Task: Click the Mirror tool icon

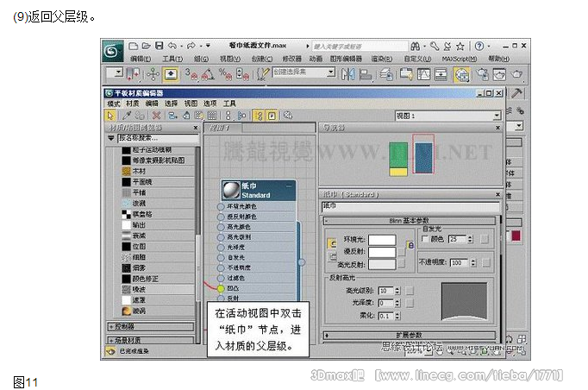Action: 347,74
